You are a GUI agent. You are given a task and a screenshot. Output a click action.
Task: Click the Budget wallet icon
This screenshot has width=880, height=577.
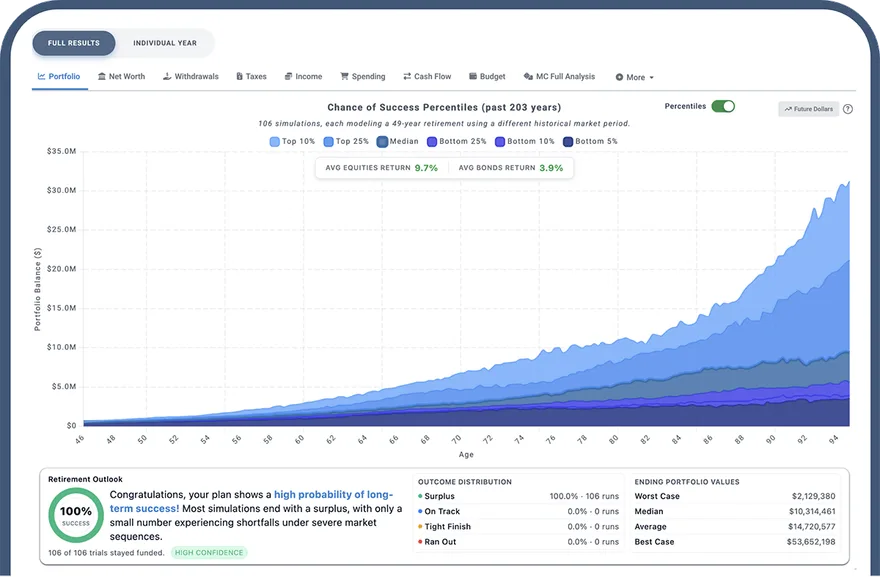tap(473, 76)
